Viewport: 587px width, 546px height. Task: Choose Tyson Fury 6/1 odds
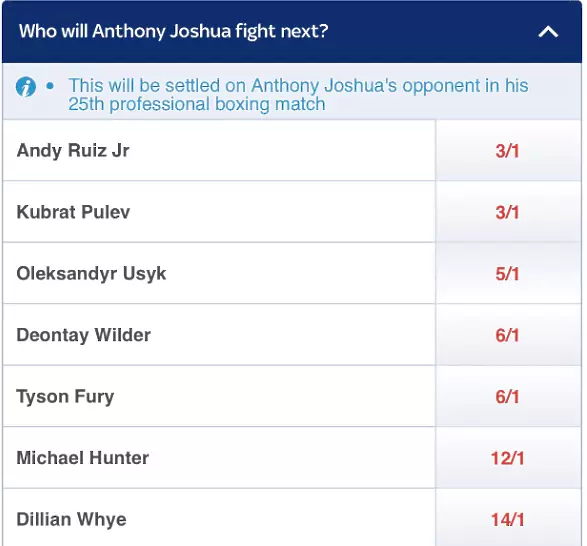coord(508,396)
